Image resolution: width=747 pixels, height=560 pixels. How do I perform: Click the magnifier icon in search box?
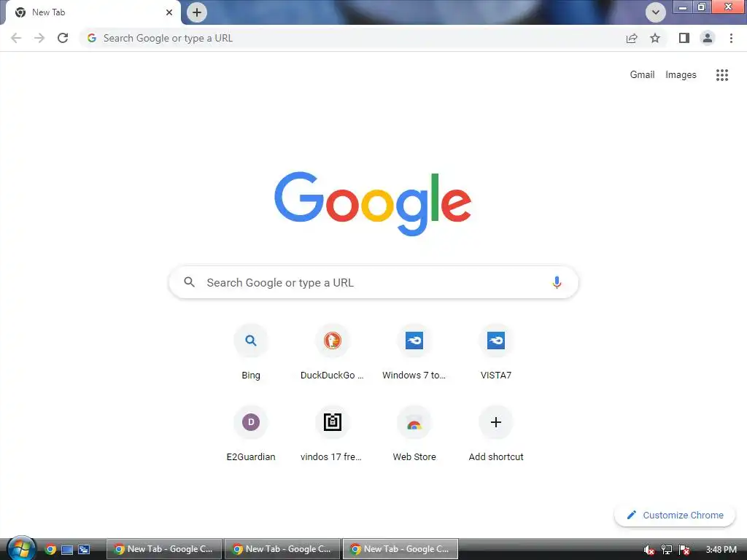(x=189, y=282)
